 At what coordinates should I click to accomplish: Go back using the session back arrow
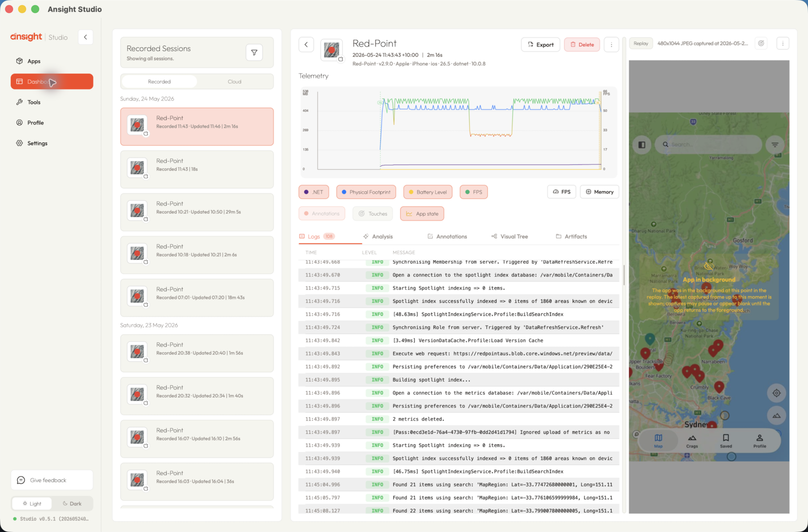coord(306,44)
